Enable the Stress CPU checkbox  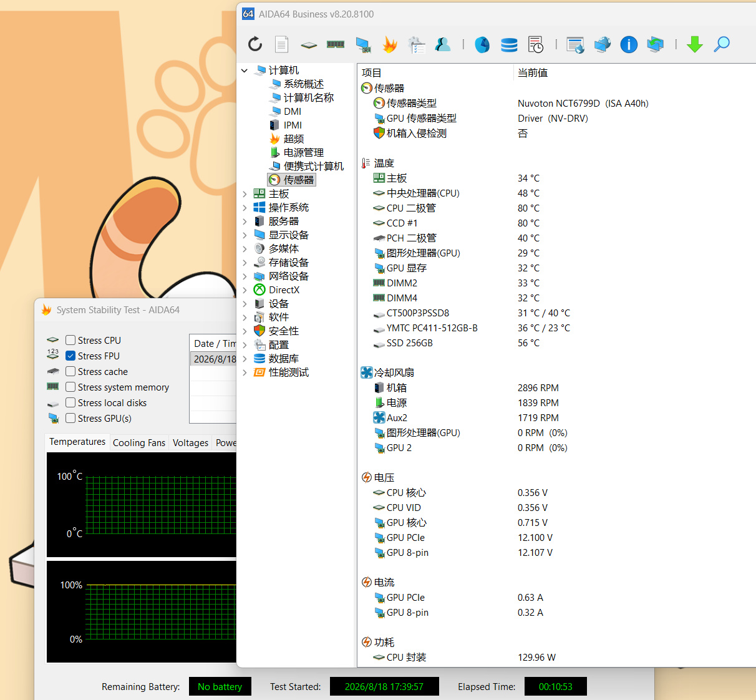(70, 340)
